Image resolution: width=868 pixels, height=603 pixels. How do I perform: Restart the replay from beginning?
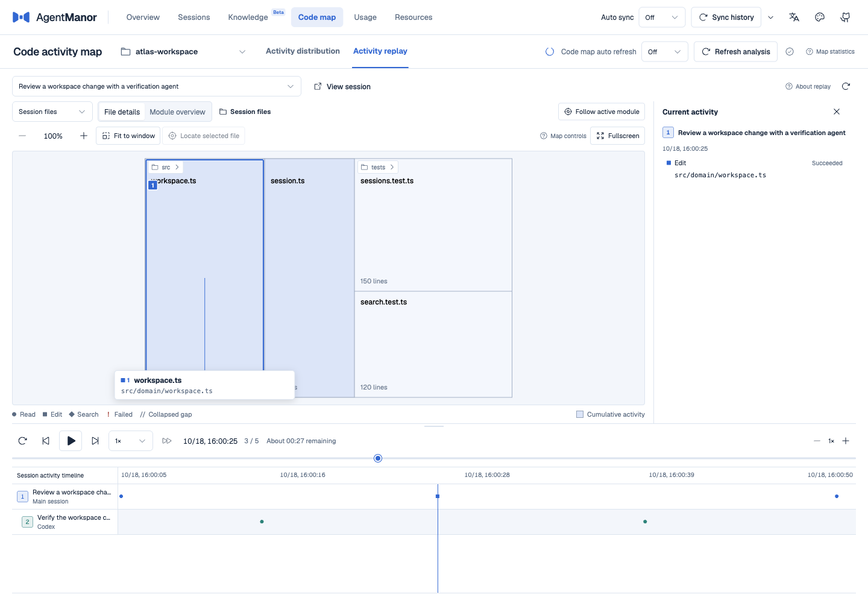23,441
